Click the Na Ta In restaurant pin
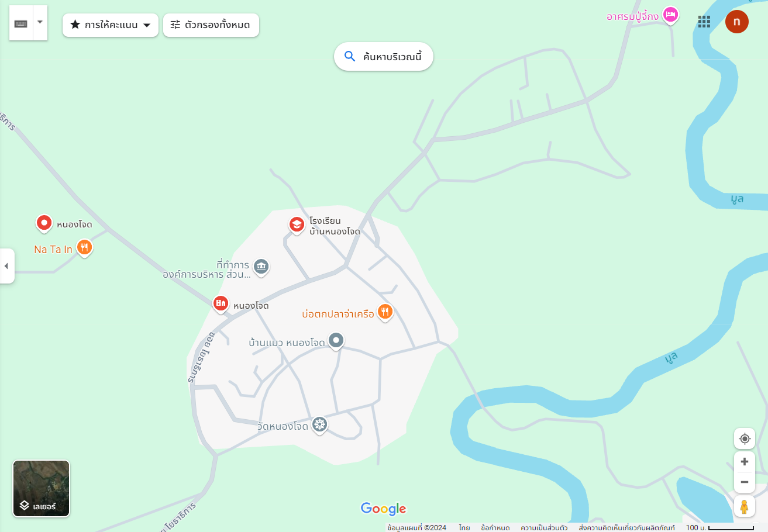 point(85,248)
